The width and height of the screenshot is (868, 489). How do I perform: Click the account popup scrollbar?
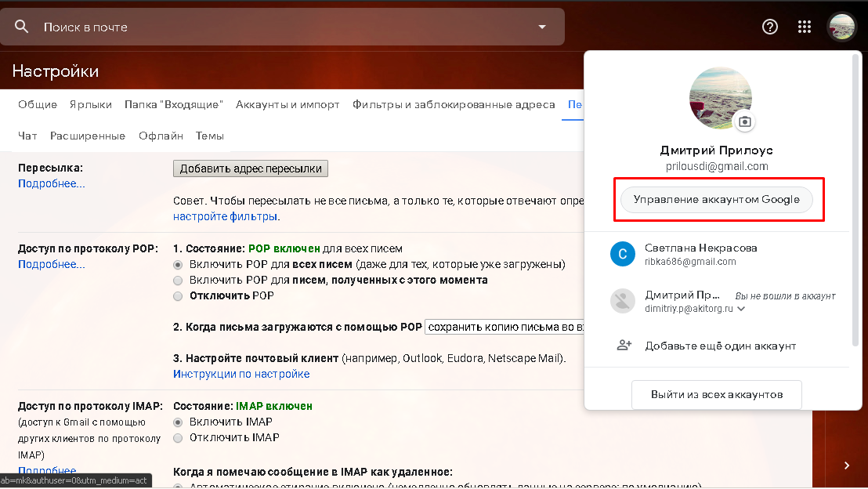tap(855, 201)
